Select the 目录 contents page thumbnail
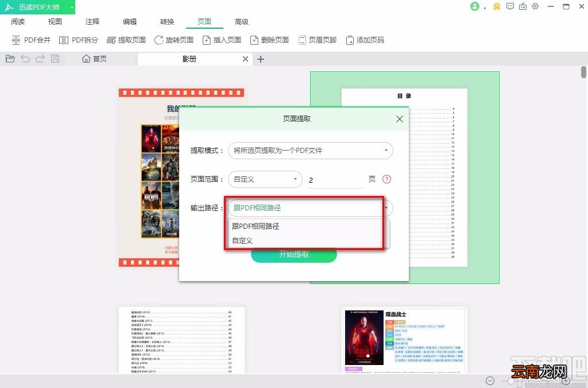The height and width of the screenshot is (388, 588). point(439,178)
